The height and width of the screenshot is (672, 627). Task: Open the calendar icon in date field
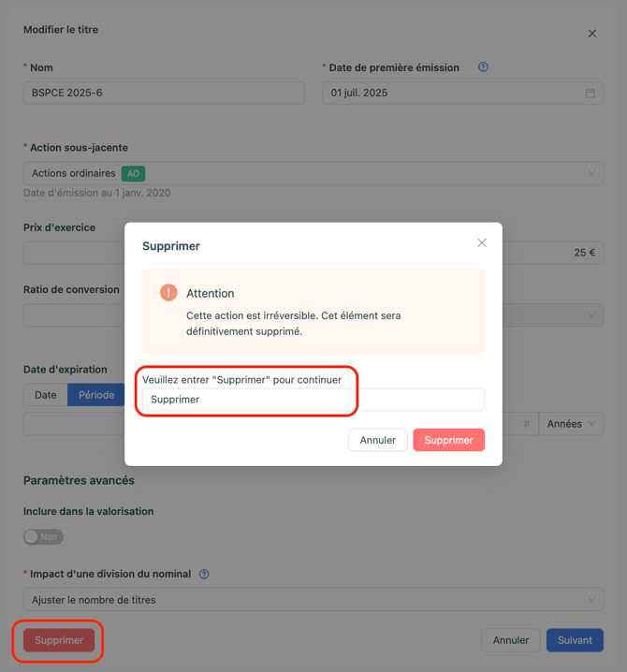pos(591,94)
